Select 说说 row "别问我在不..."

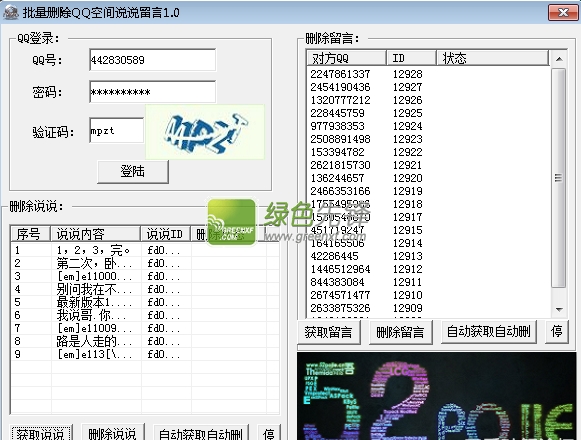pos(145,289)
